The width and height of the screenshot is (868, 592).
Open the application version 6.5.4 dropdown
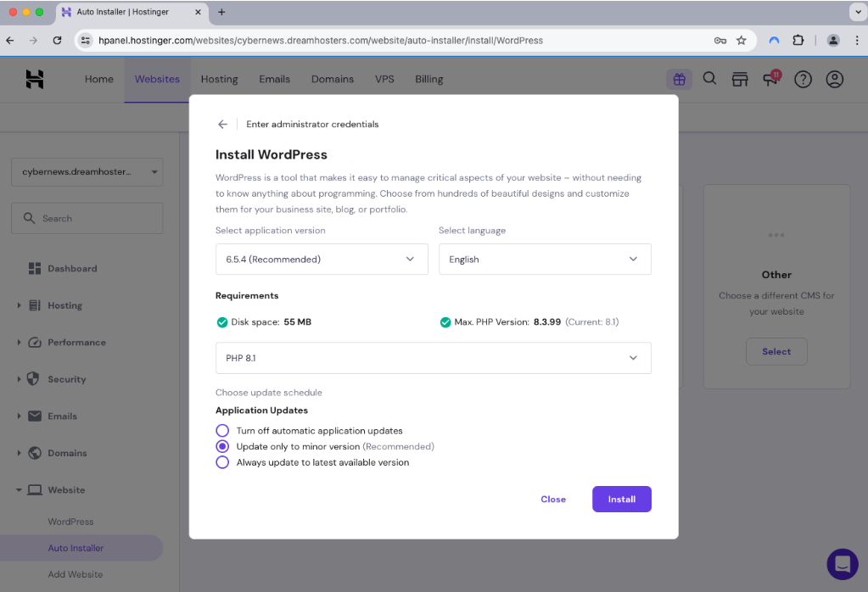click(x=322, y=259)
